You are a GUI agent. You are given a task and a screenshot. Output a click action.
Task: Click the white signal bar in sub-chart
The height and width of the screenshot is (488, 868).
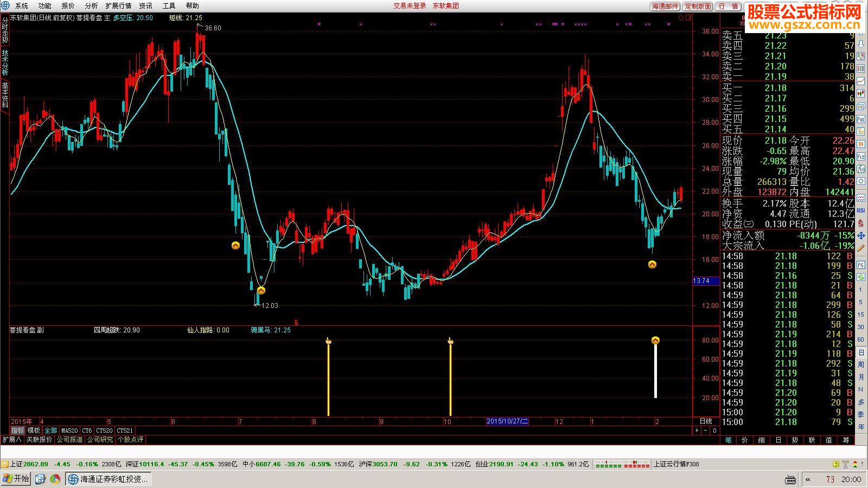tap(655, 370)
